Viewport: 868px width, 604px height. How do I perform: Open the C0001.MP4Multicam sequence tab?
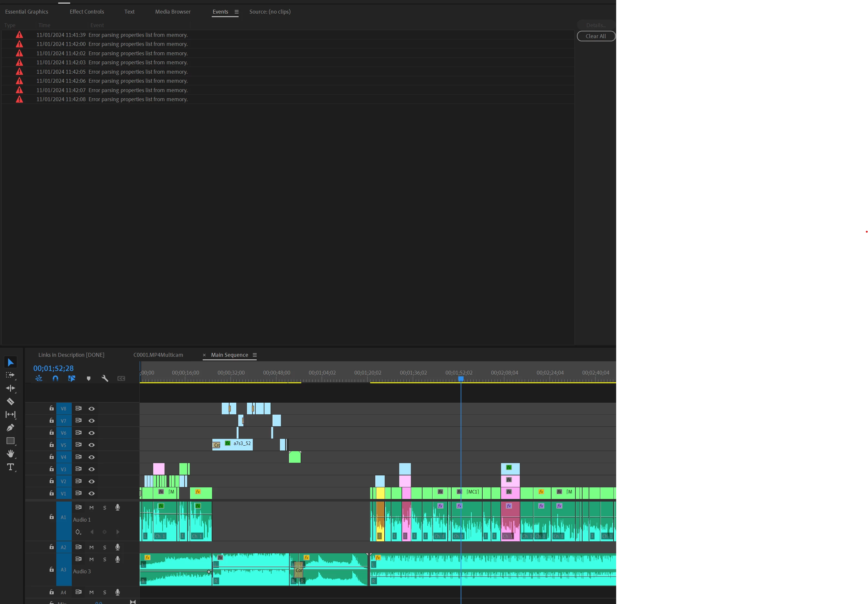pos(158,355)
